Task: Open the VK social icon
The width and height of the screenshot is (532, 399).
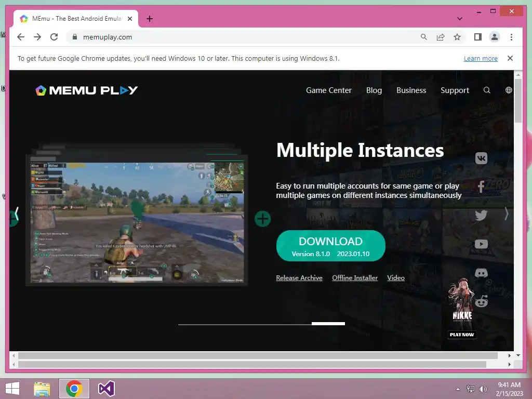Action: pyautogui.click(x=481, y=158)
